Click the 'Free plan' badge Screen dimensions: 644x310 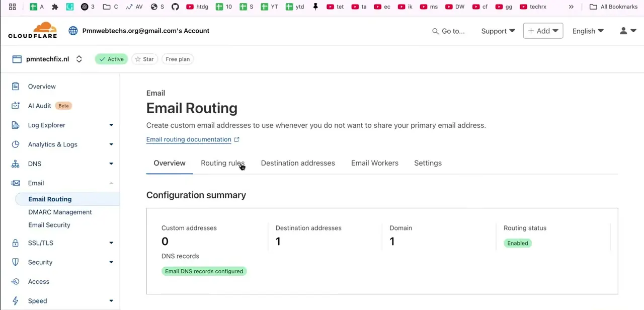point(178,59)
